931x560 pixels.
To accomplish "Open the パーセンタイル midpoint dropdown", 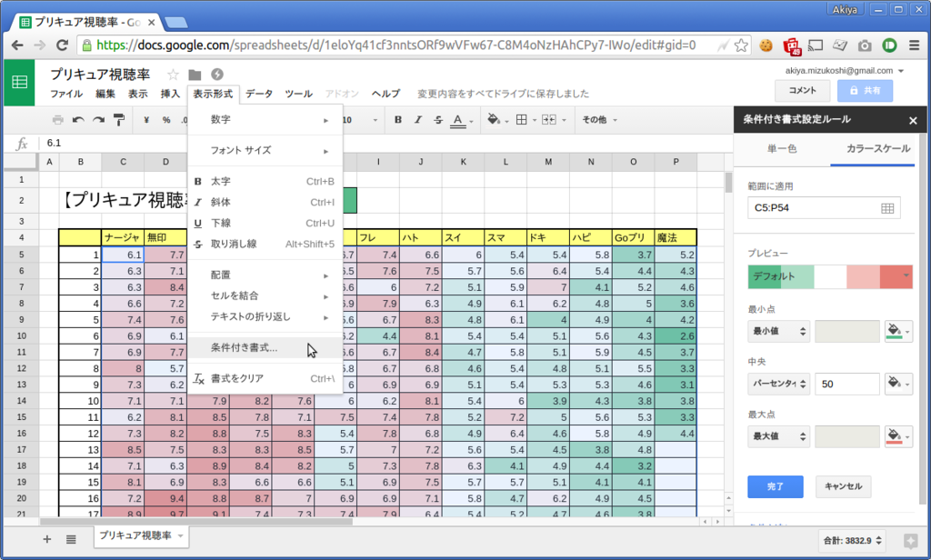I will [778, 384].
